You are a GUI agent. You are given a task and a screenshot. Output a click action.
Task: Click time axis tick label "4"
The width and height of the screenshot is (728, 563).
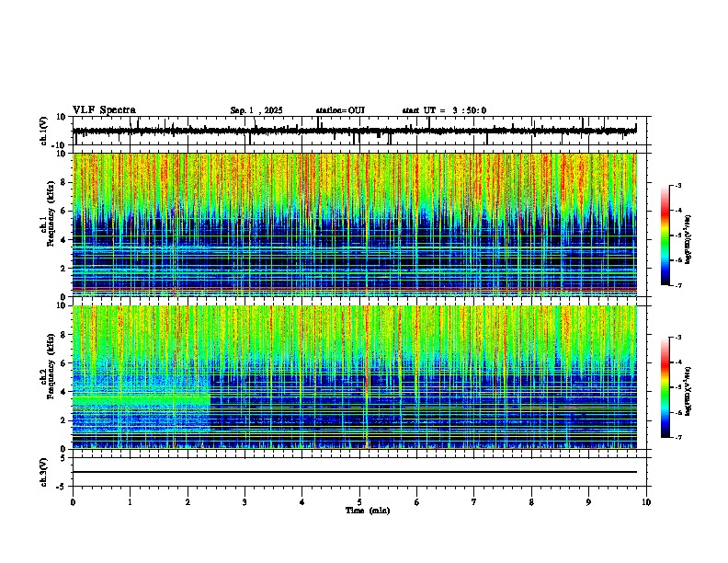click(x=302, y=502)
